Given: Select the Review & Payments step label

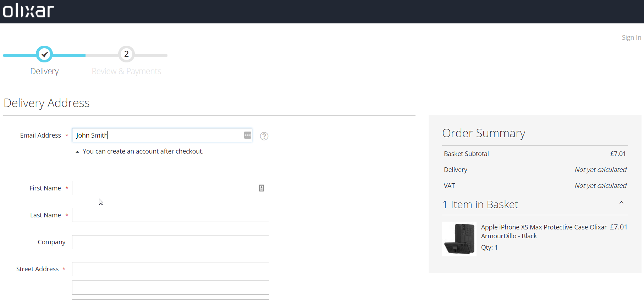Looking at the screenshot, I should pyautogui.click(x=126, y=71).
